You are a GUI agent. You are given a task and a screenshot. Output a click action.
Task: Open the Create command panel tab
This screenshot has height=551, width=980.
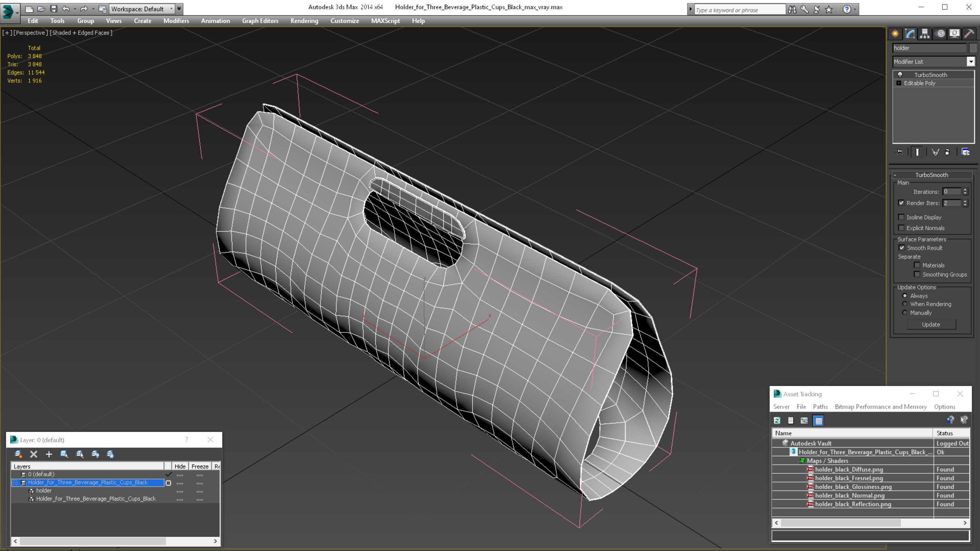point(895,34)
